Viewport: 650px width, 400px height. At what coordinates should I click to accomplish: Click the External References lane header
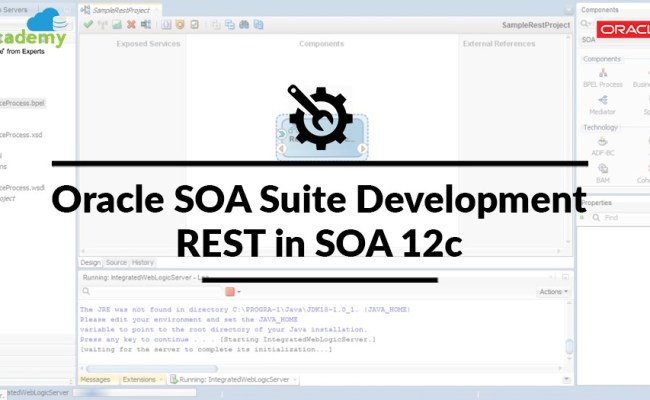click(x=499, y=44)
